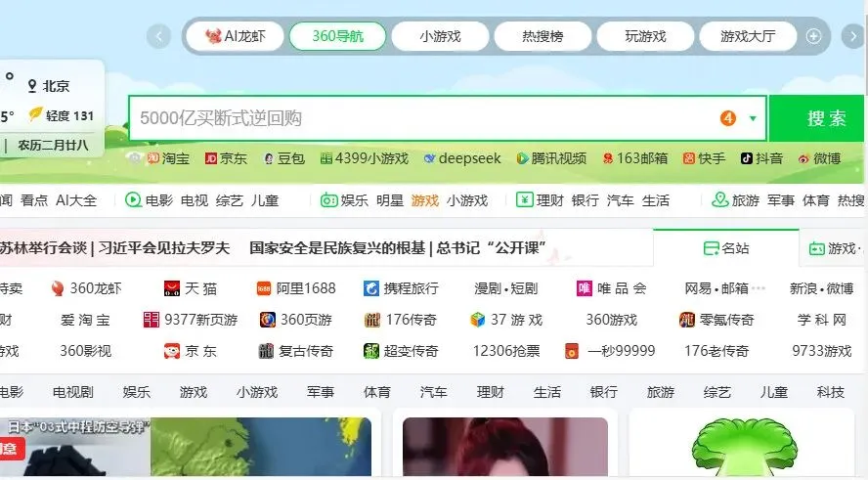Image resolution: width=868 pixels, height=480 pixels.
Task: Click the left arrow of the tab strip
Action: pos(159,36)
